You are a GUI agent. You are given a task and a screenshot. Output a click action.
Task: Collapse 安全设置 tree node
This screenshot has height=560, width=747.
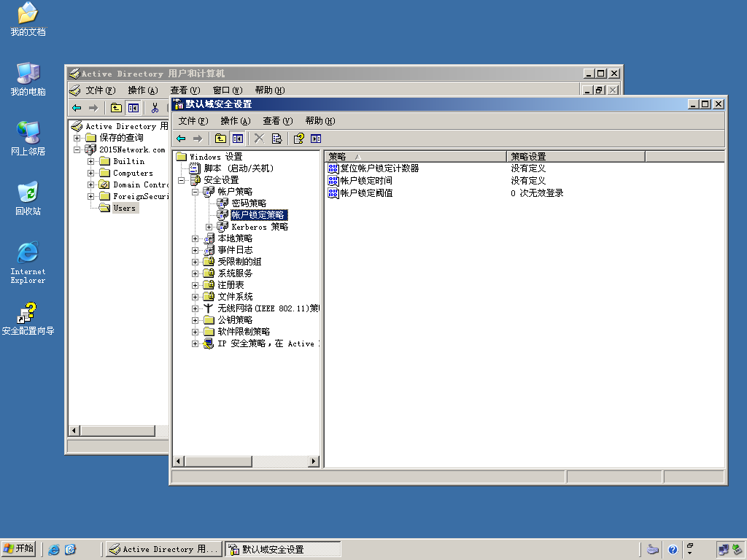click(x=181, y=180)
